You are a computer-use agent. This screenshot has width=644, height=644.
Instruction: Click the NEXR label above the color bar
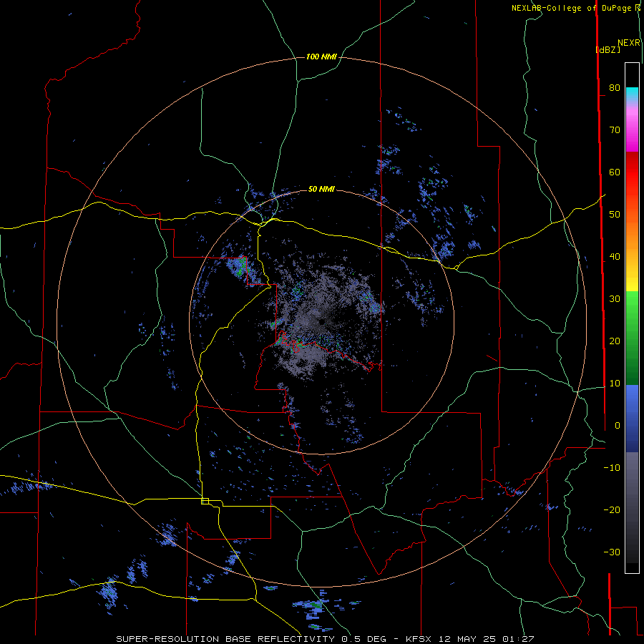[x=629, y=43]
